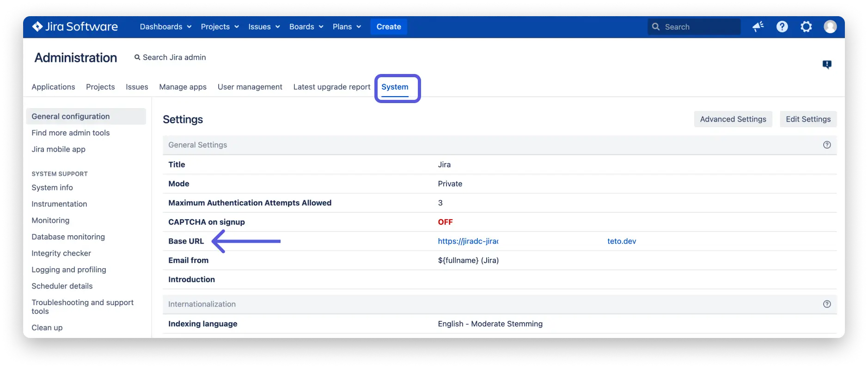Screen dimensions: 868x368
Task: Select the System tab
Action: [395, 87]
